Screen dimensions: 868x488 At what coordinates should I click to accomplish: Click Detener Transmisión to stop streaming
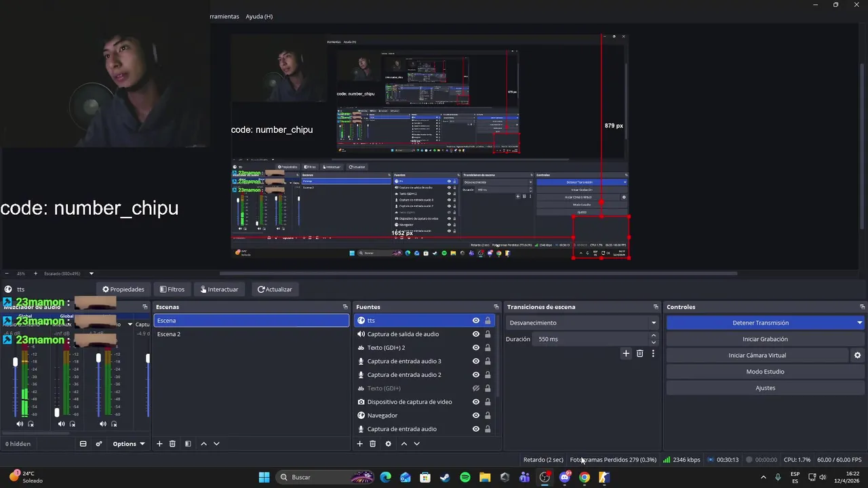point(760,323)
